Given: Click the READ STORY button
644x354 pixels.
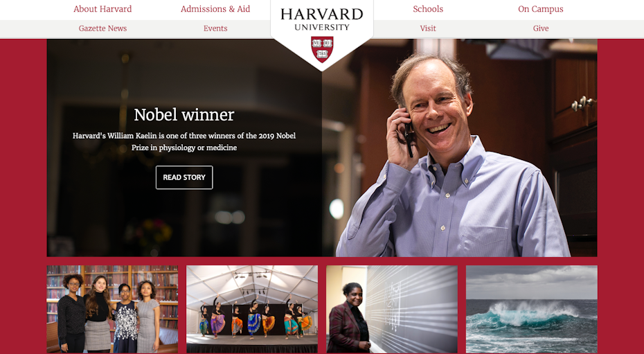Looking at the screenshot, I should coord(184,177).
